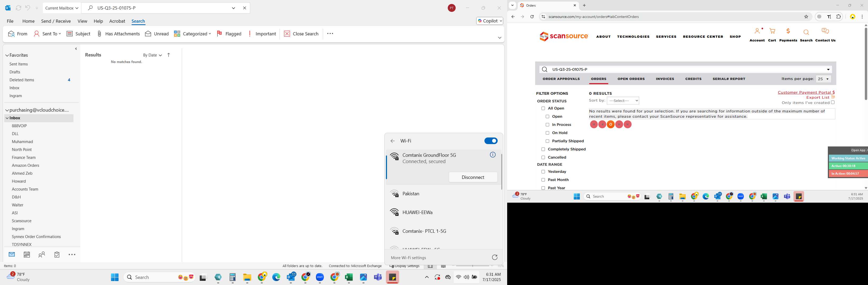
Task: Open the Outlook File menu
Action: [x=10, y=21]
